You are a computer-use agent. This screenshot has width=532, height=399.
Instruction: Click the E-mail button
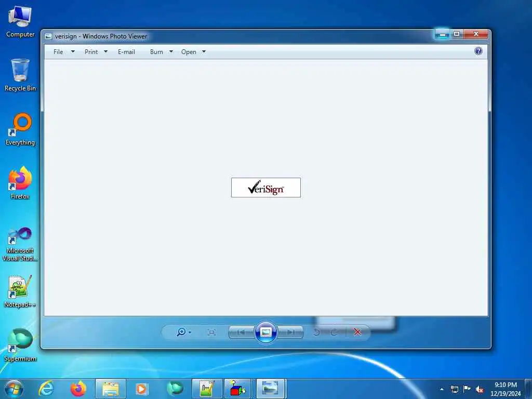(126, 52)
